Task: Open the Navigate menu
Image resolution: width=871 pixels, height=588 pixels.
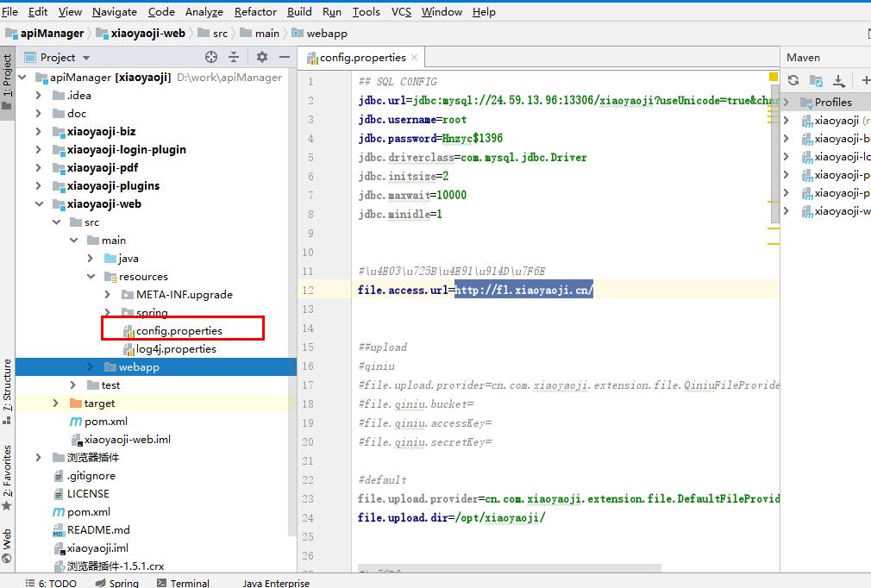Action: click(x=115, y=12)
